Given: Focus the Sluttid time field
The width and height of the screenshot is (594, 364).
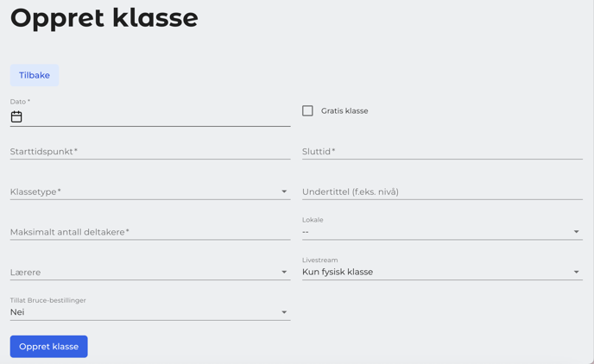Looking at the screenshot, I should 442,151.
